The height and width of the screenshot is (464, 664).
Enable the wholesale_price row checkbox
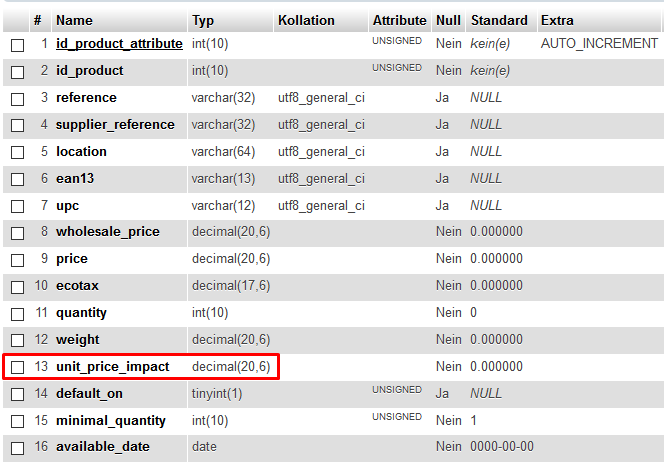point(17,233)
